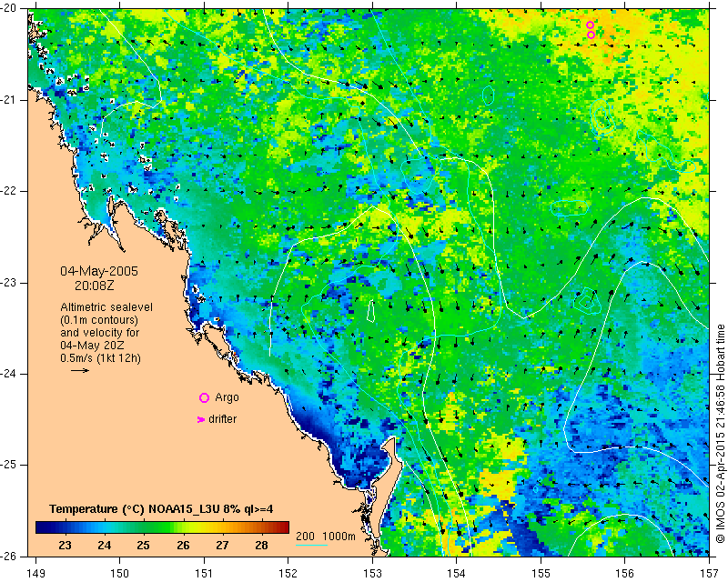The image size is (728, 582).
Task: Click the longitude axis label '150'
Action: [x=119, y=574]
